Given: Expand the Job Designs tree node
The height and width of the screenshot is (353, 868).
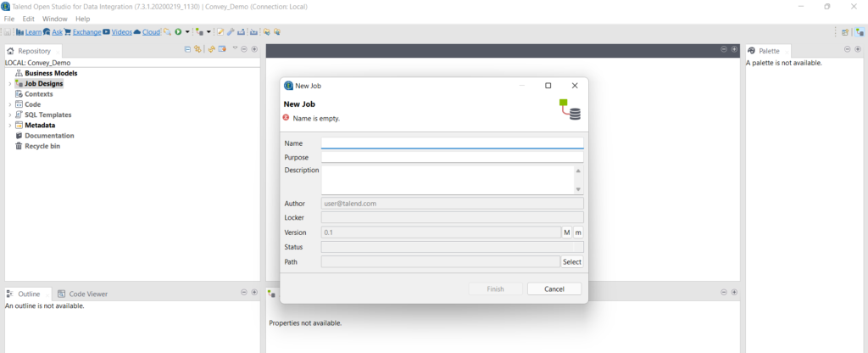Looking at the screenshot, I should point(10,84).
